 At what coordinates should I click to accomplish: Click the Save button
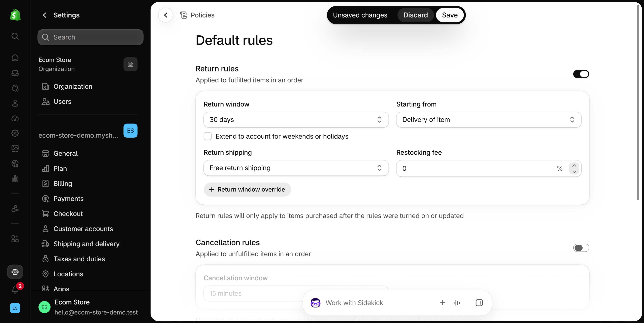point(450,15)
